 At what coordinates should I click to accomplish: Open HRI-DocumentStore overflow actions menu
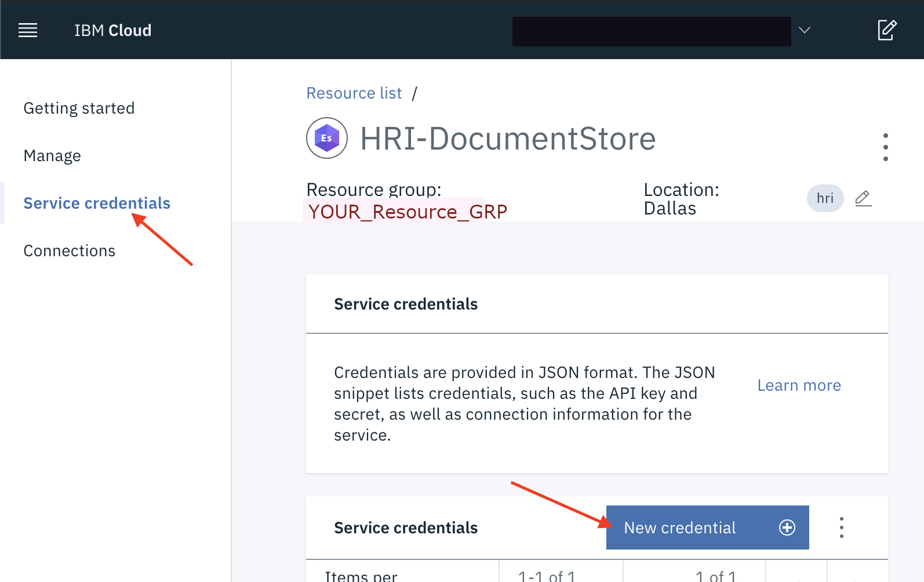(885, 147)
